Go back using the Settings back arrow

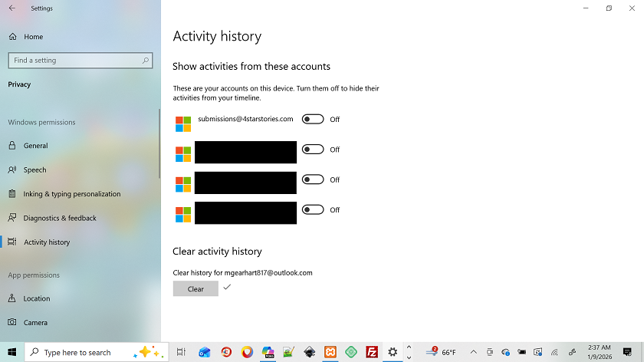[11, 8]
